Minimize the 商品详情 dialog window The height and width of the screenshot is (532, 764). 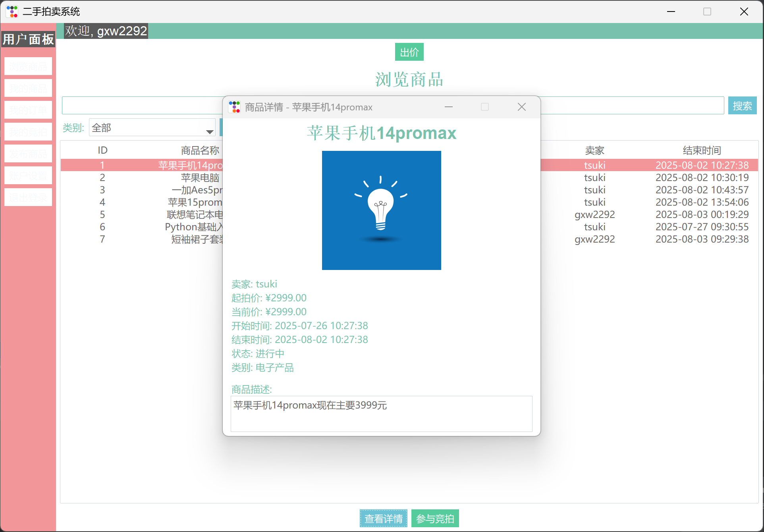(449, 107)
